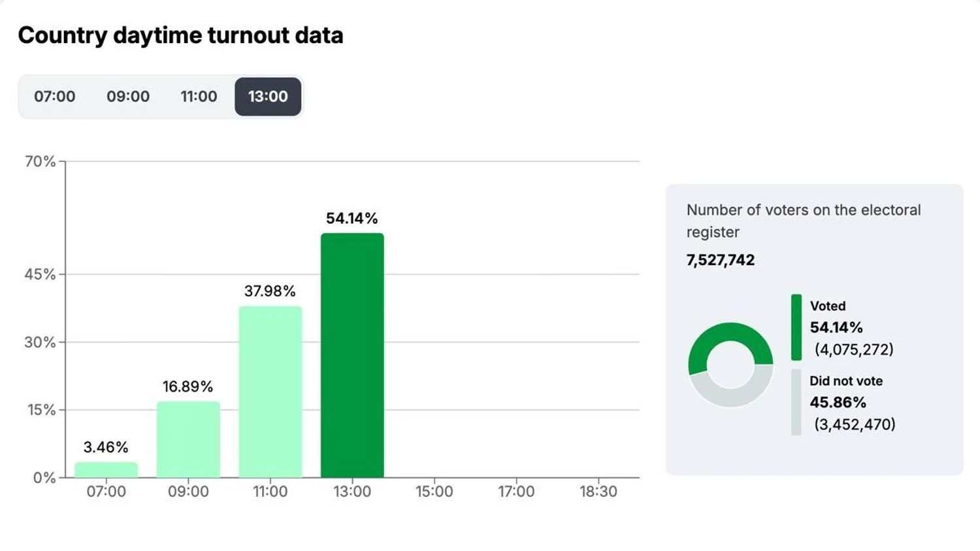
Task: Click the Country daytime turnout data heading
Action: pos(180,35)
